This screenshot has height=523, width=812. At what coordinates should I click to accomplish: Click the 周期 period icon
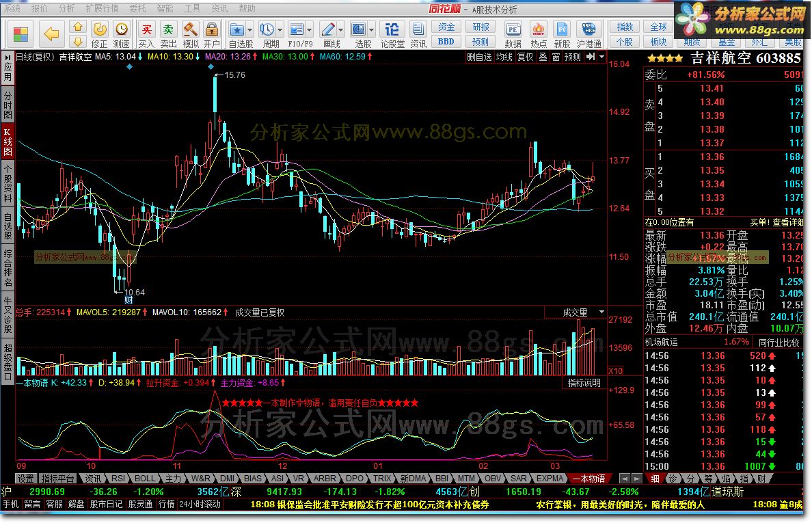point(267,29)
